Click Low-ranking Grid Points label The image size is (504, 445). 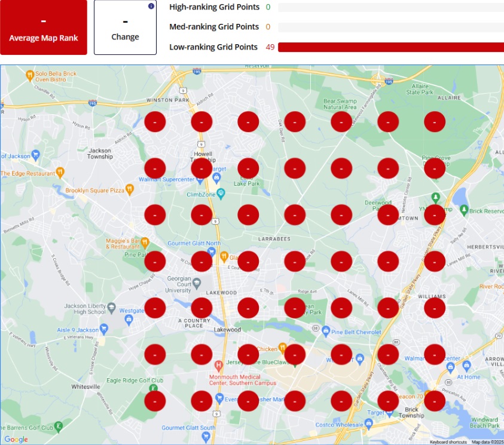point(213,47)
